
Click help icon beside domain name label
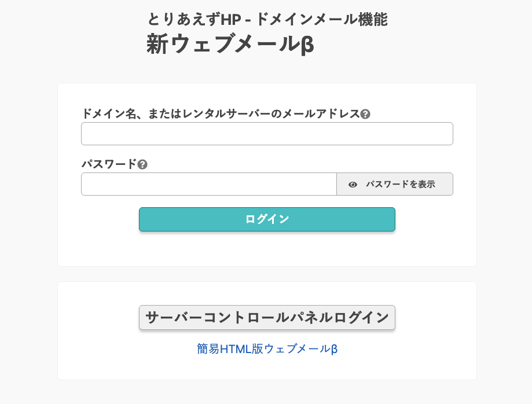point(365,114)
